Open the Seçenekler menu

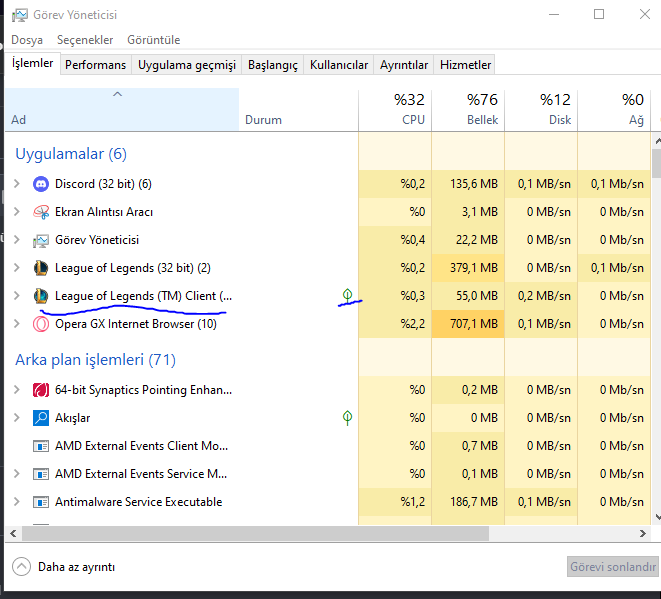[85, 40]
